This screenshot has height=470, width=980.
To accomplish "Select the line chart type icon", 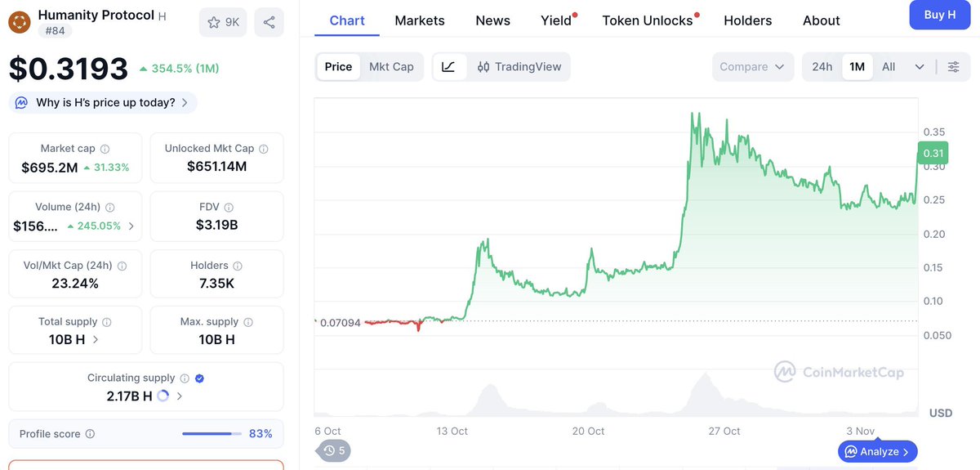I will (448, 67).
